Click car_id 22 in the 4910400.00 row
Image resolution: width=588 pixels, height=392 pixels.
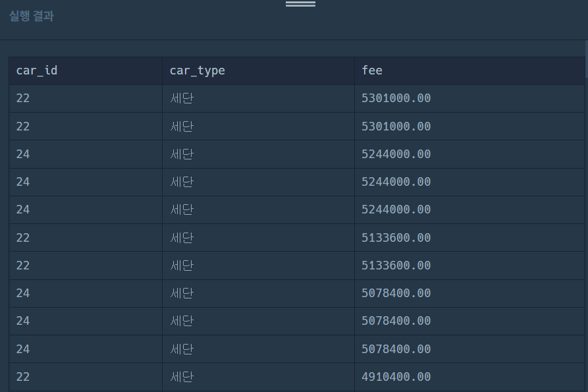pyautogui.click(x=23, y=377)
